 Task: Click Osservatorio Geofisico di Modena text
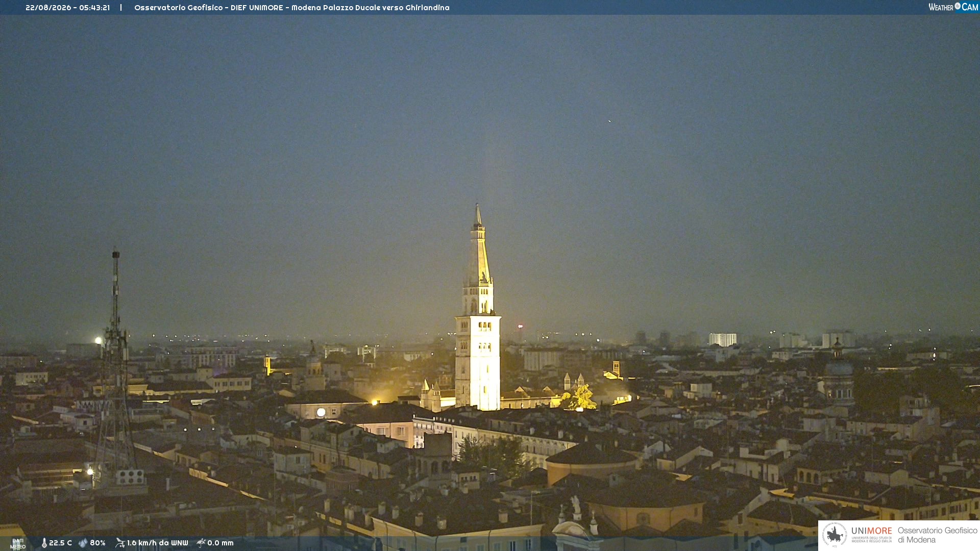[x=937, y=535]
